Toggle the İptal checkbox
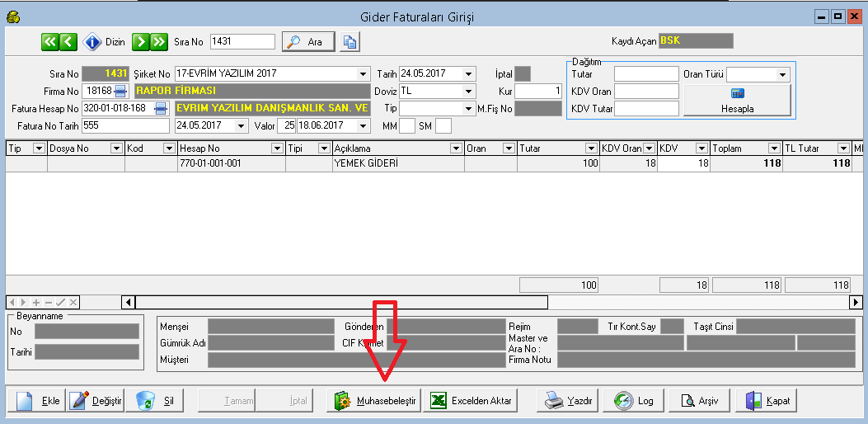 tap(523, 73)
